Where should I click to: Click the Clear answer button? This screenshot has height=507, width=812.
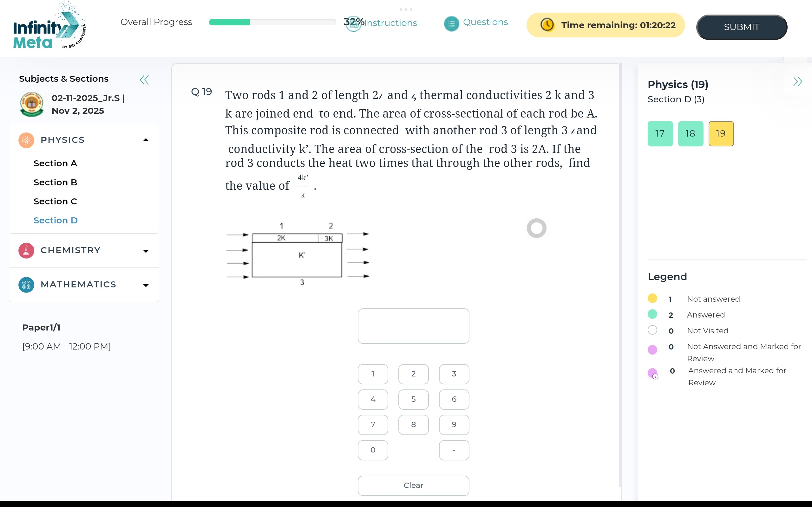(413, 485)
